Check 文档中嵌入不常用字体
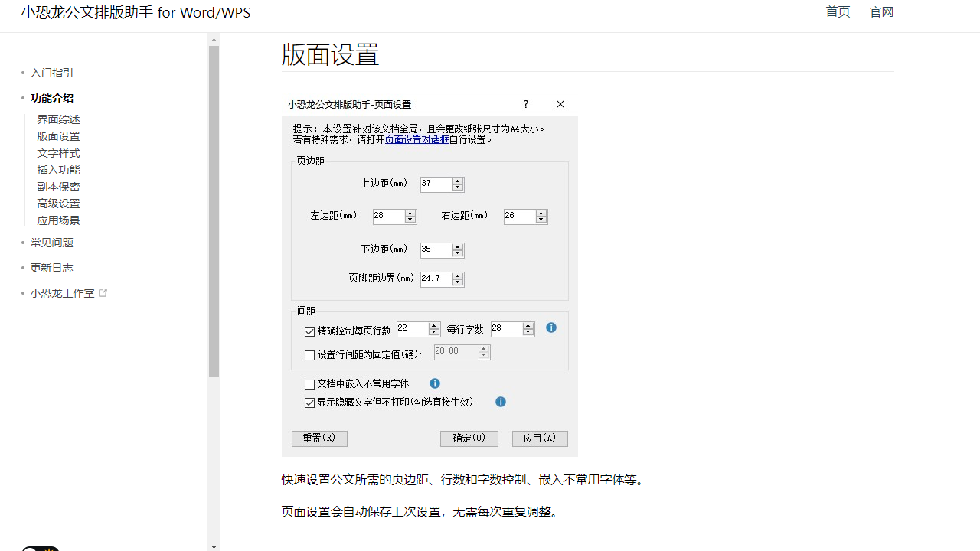Image resolution: width=980 pixels, height=551 pixels. [309, 383]
